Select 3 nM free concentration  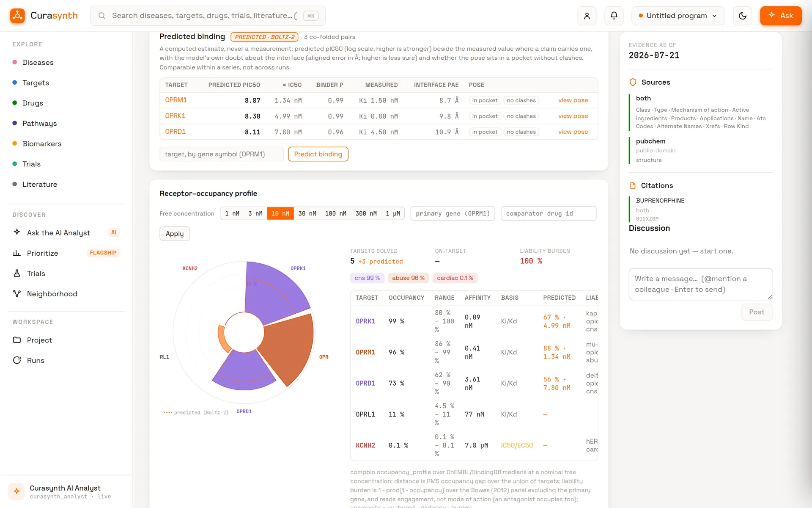pos(255,213)
